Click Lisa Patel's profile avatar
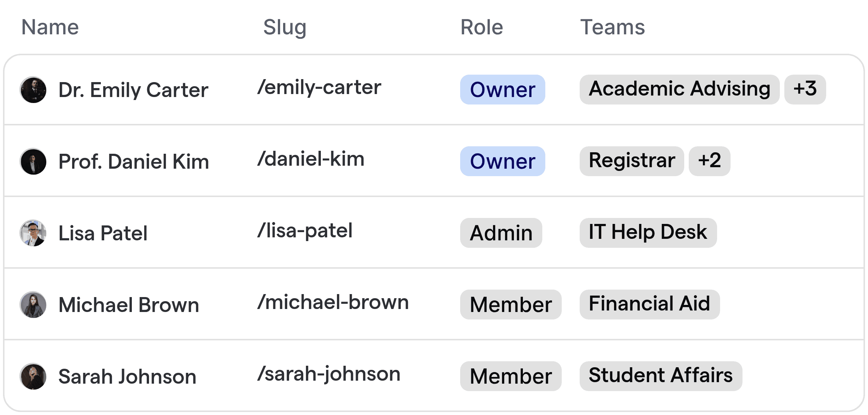This screenshot has height=415, width=868. click(33, 233)
